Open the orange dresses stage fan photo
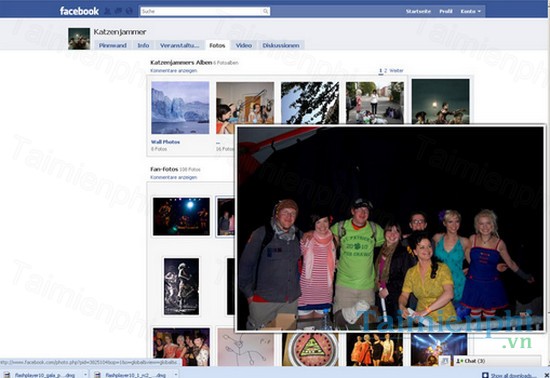The height and width of the screenshot is (378, 550). 375,350
